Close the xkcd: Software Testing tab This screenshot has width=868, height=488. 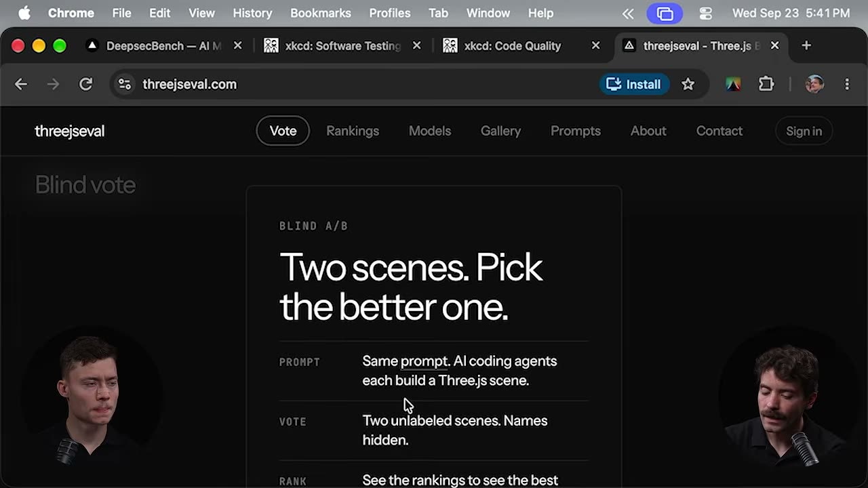click(x=416, y=45)
